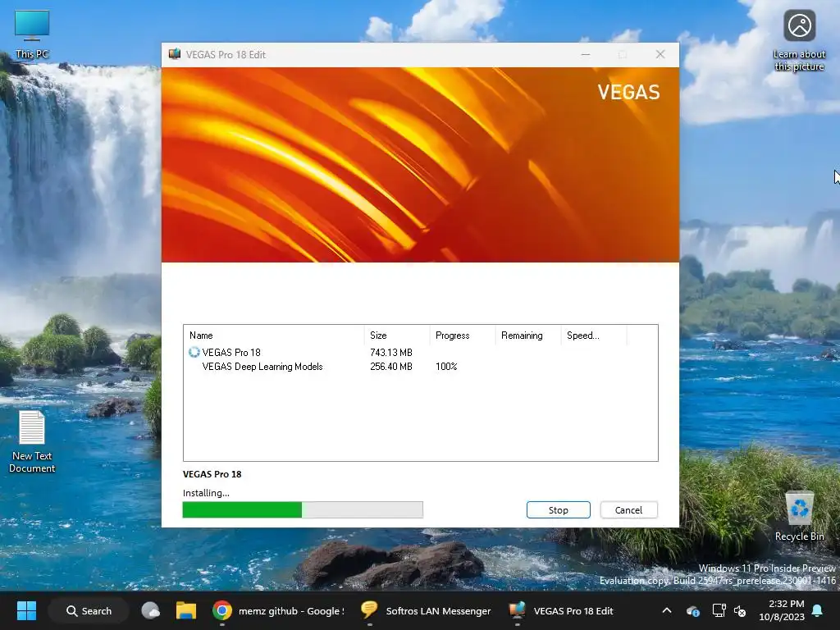This screenshot has height=630, width=840.
Task: Click the spinning icon beside VEGAS Pro 18
Action: pos(194,353)
